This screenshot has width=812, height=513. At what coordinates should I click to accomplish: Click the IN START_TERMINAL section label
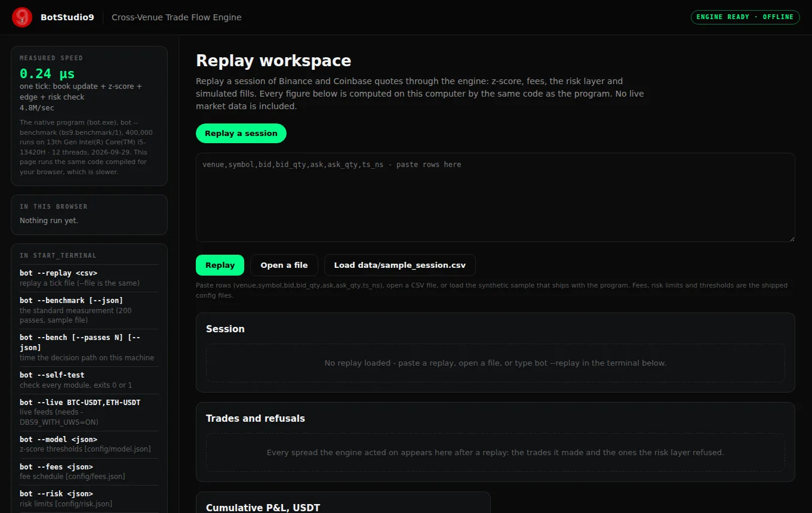point(58,255)
